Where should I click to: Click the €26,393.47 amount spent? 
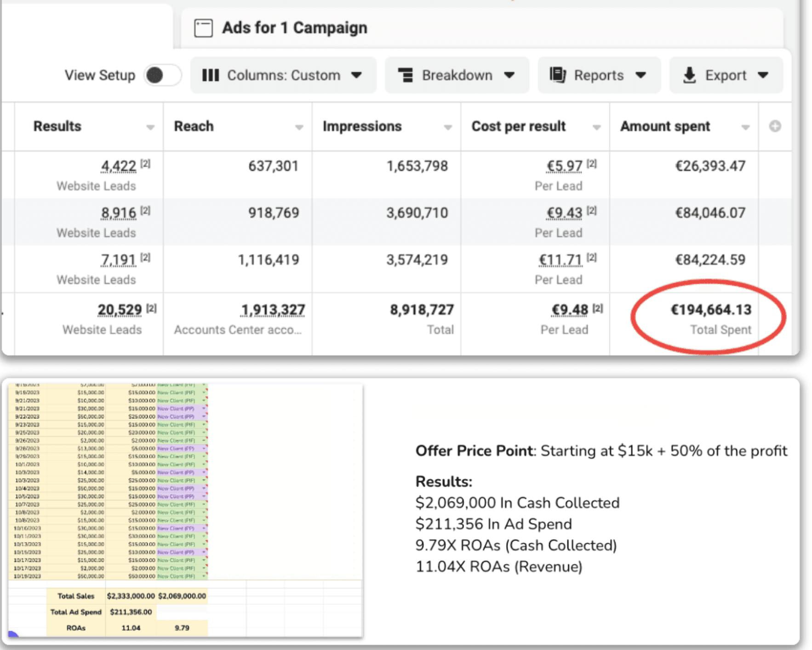[710, 166]
